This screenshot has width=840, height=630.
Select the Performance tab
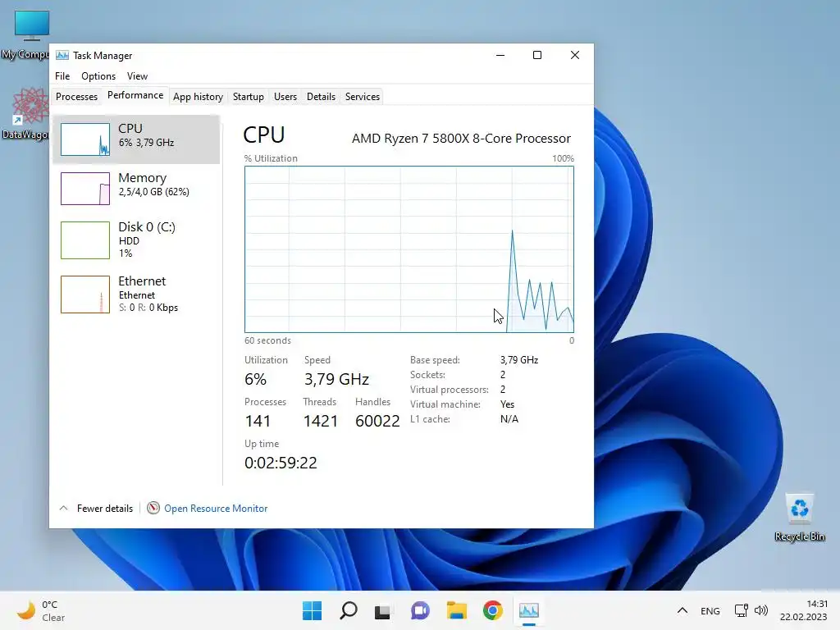click(135, 95)
